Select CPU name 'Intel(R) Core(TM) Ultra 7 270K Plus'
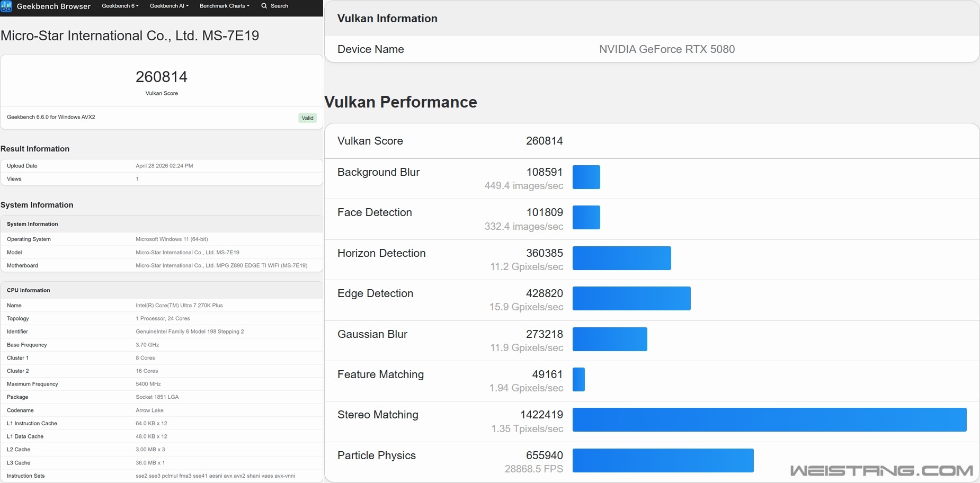The width and height of the screenshot is (980, 483). 179,306
